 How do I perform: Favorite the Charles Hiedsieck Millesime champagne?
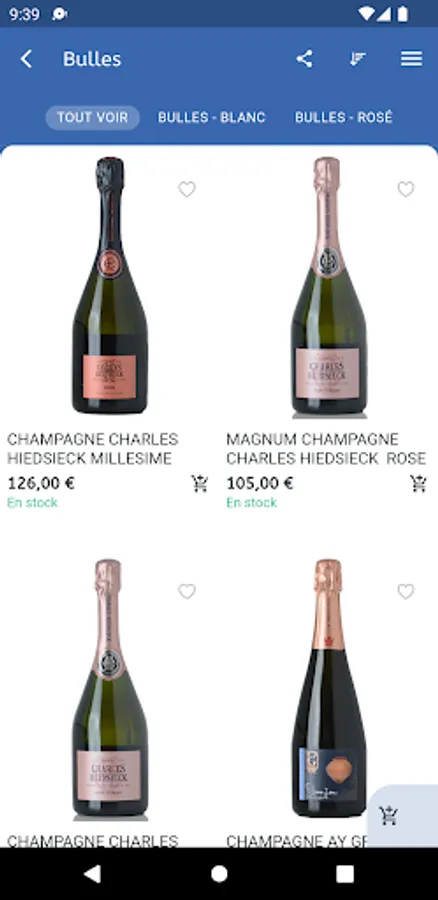pos(187,189)
